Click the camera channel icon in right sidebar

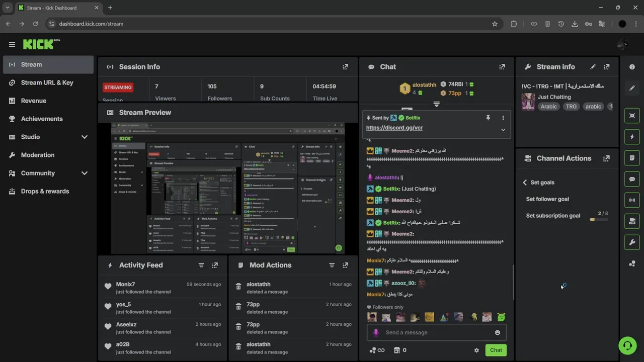[632, 221]
